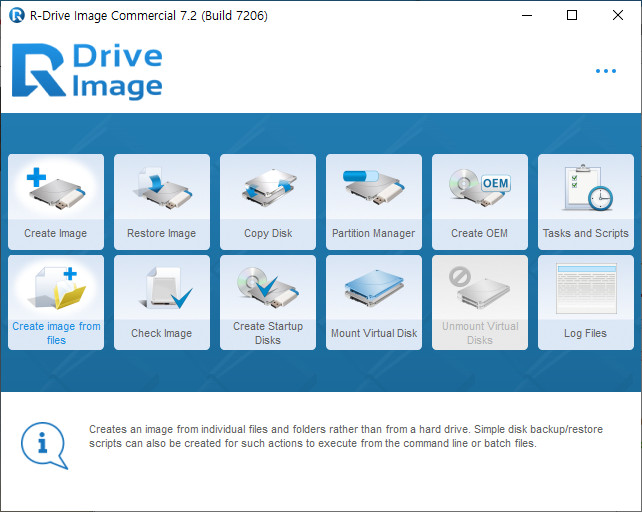The height and width of the screenshot is (512, 642).
Task: Start the Copy Disk tool
Action: tap(268, 202)
